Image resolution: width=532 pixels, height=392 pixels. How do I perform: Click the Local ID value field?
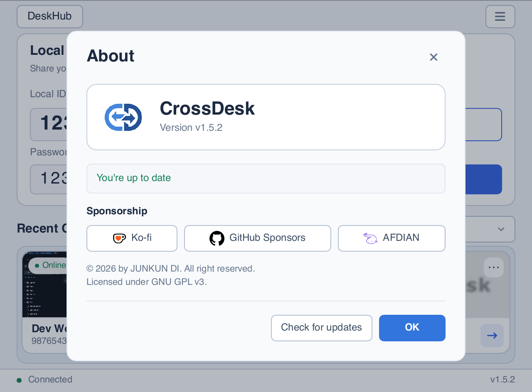[49, 125]
